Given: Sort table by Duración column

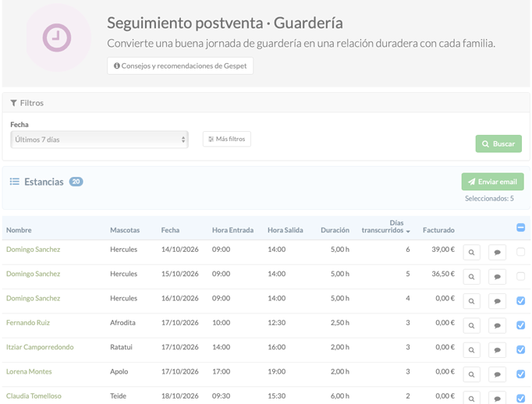Looking at the screenshot, I should (335, 230).
